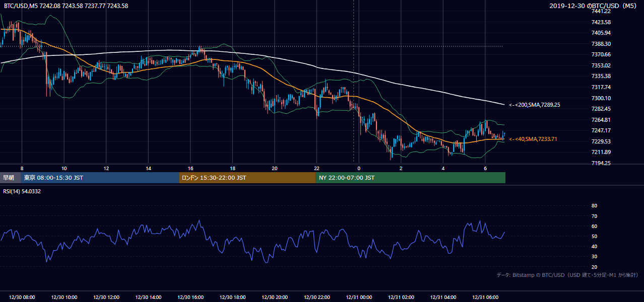Click bottom time label 12/31 04:00

click(443, 297)
